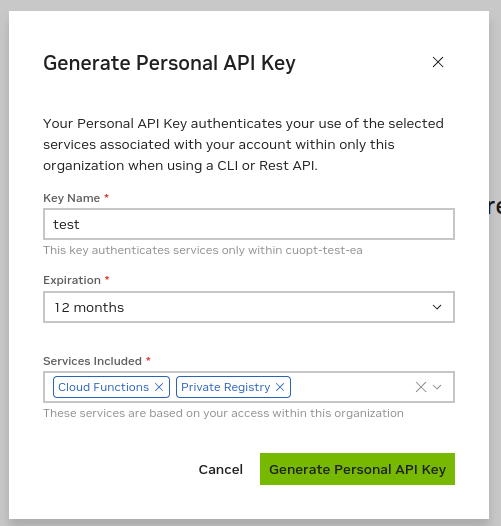Click the dialog title heading text
The width and height of the screenshot is (501, 526).
click(x=169, y=63)
